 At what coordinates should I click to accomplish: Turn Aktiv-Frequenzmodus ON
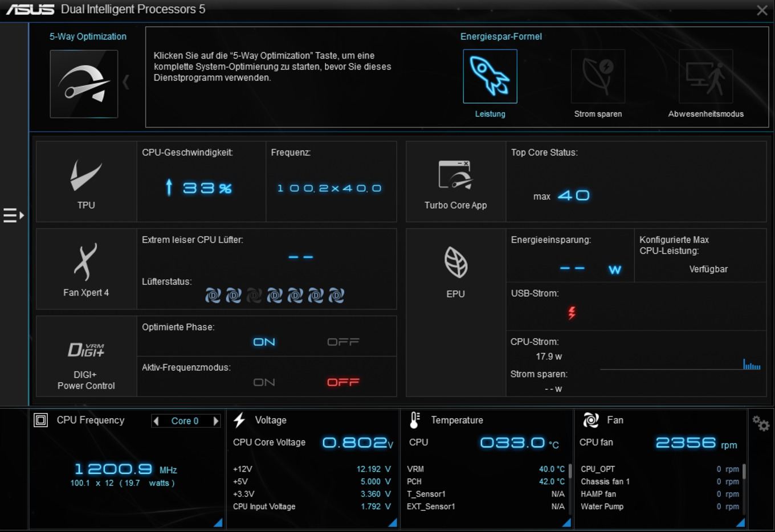click(264, 382)
